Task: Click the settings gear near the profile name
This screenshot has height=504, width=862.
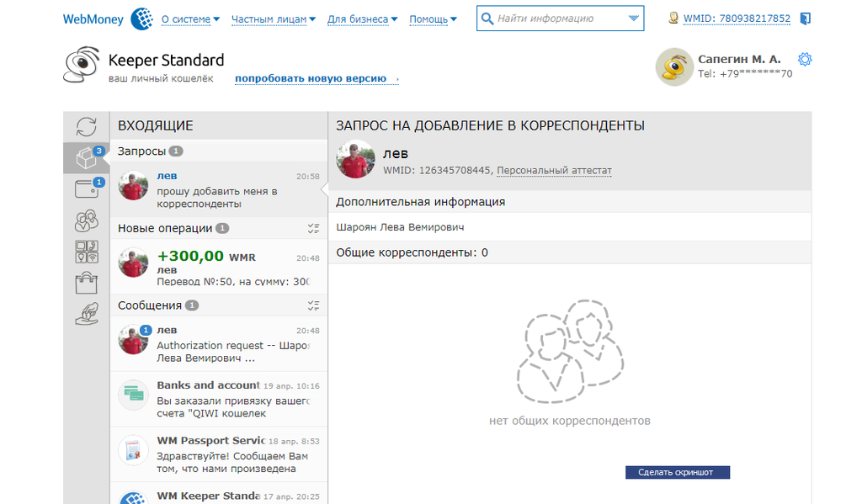Action: 805,59
